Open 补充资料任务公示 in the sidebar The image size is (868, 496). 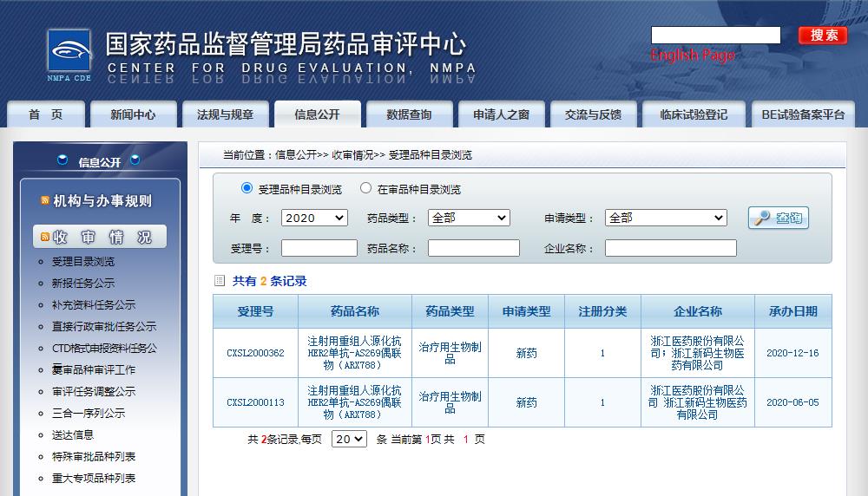[x=94, y=304]
